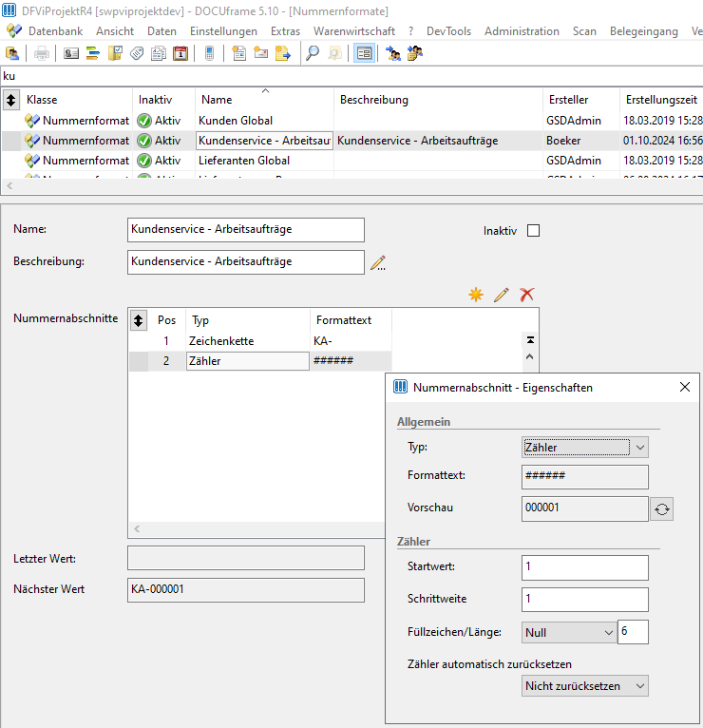Click the Typ column header in Nummernabschnitte

tap(248, 320)
